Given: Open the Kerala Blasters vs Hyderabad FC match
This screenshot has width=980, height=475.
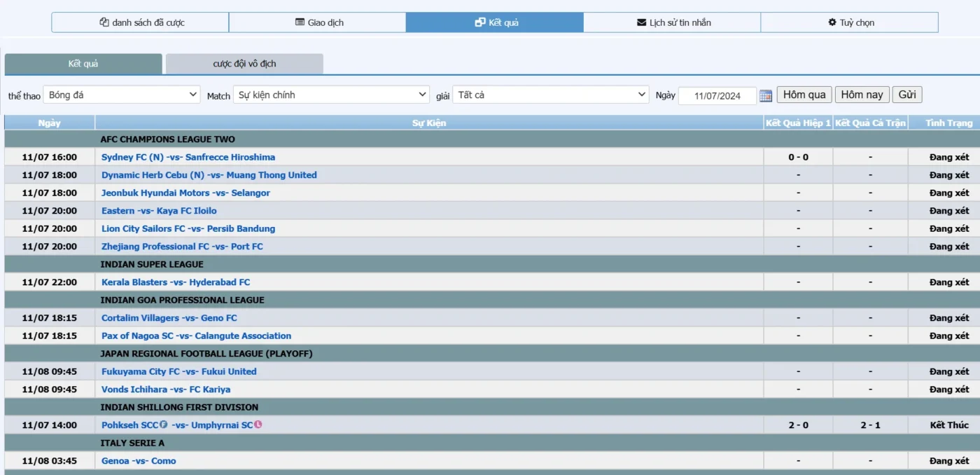Looking at the screenshot, I should pyautogui.click(x=176, y=282).
